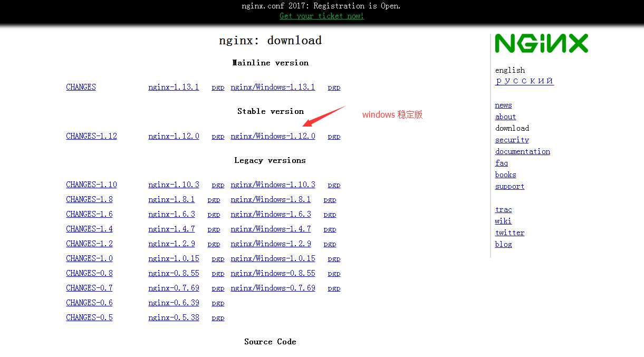The width and height of the screenshot is (644, 357).
Task: Download nginx-1.6.3 source
Action: pyautogui.click(x=171, y=214)
